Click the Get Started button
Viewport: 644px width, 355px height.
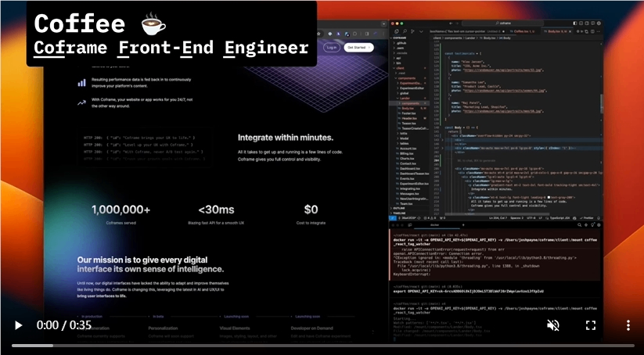[358, 48]
